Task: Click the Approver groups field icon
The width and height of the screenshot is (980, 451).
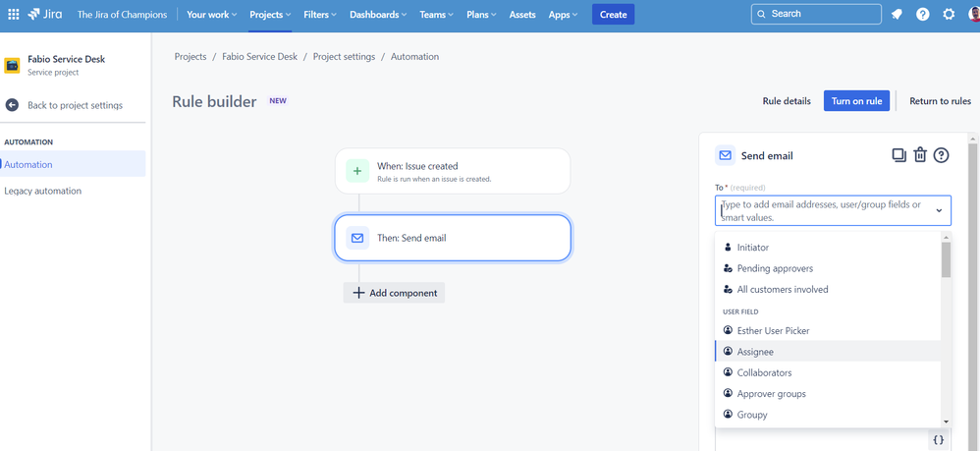Action: tap(728, 393)
